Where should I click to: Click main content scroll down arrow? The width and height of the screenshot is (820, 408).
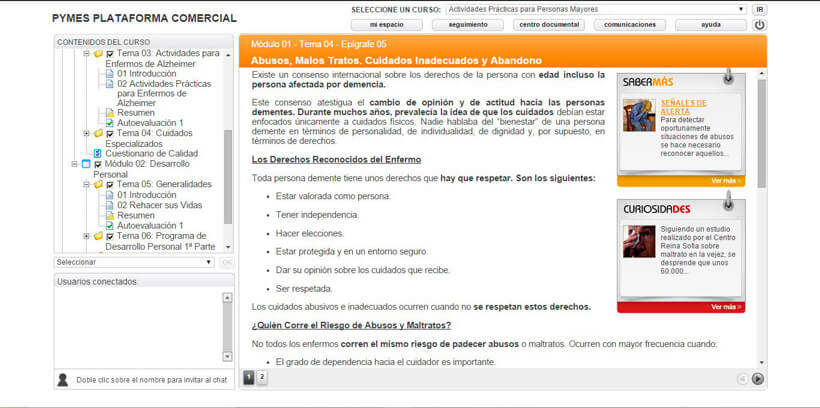tap(761, 362)
